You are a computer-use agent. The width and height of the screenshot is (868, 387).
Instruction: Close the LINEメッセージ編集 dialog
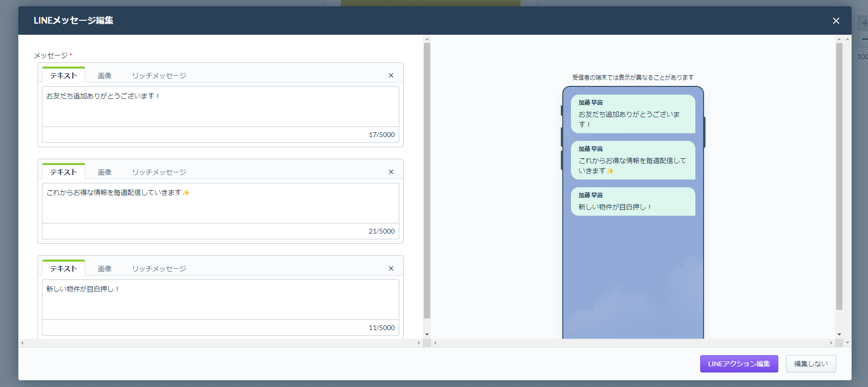click(x=836, y=21)
